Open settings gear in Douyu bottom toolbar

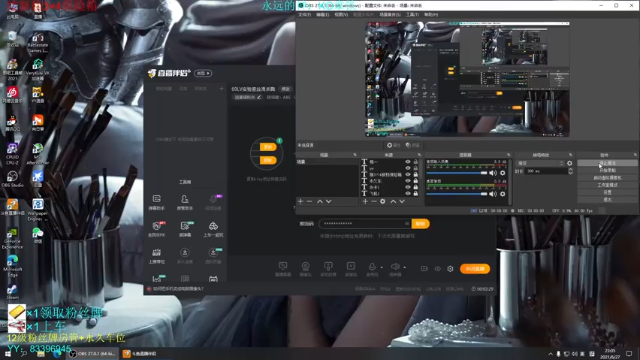pyautogui.click(x=450, y=269)
